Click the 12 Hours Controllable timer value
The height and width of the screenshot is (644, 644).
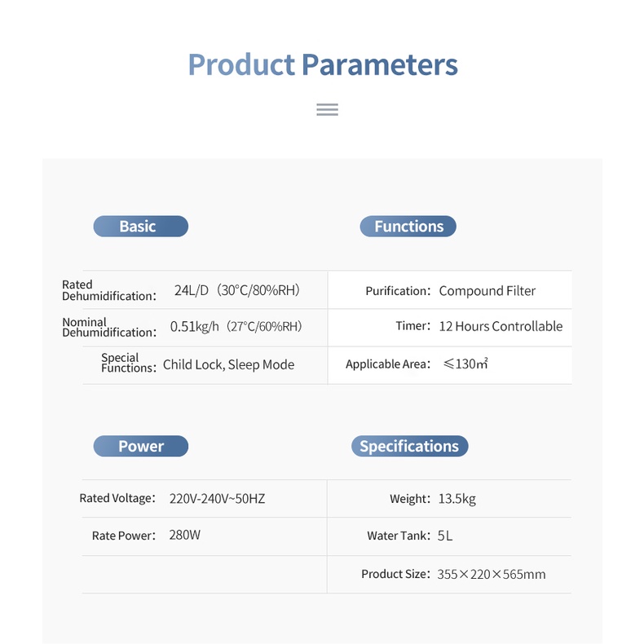point(501,326)
